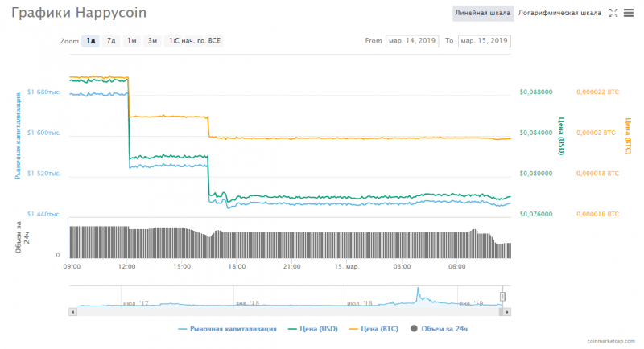Select the 3м zoom range
The width and height of the screenshot is (644, 349).
(152, 40)
